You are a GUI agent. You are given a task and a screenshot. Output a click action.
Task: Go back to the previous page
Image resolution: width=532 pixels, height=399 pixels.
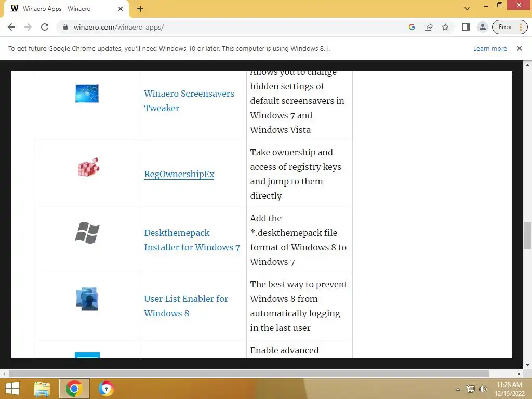pyautogui.click(x=11, y=27)
